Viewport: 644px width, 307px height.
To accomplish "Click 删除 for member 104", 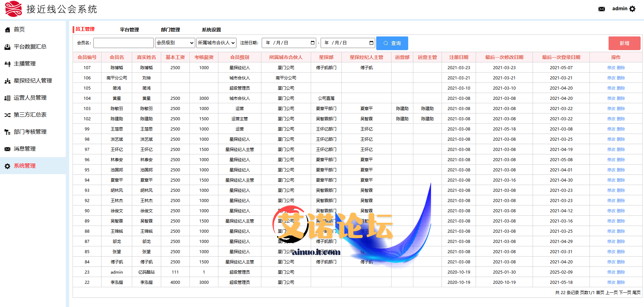I will 621,98.
